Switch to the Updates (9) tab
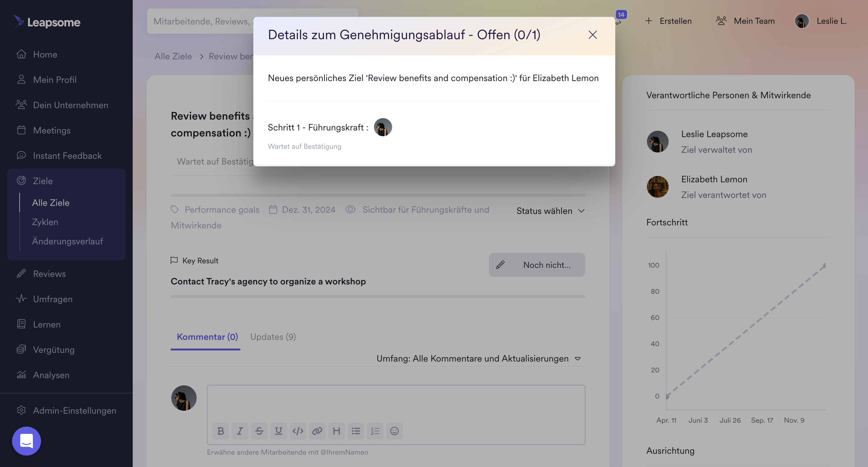The height and width of the screenshot is (467, 868). tap(273, 337)
